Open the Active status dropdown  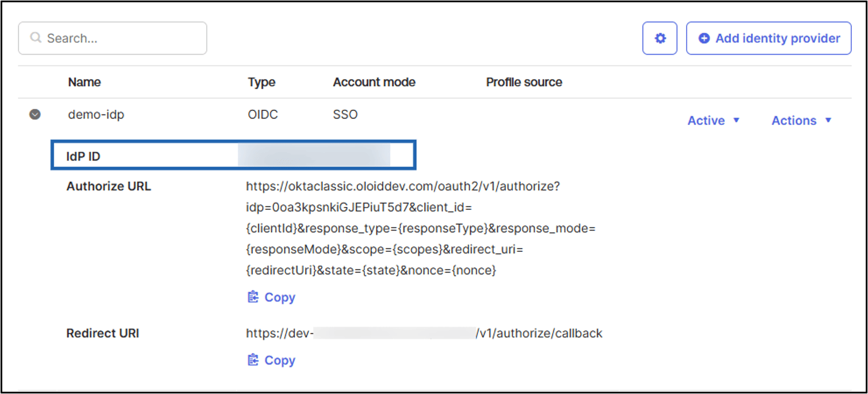coord(714,121)
